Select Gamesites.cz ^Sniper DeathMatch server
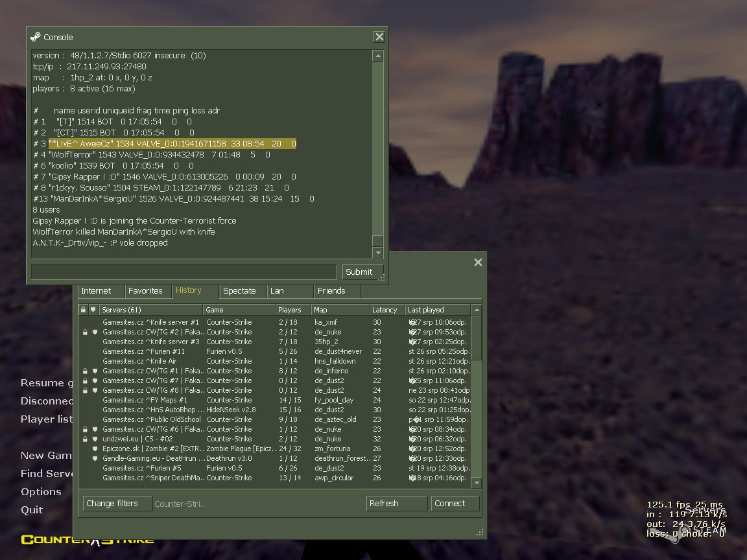 point(276,478)
